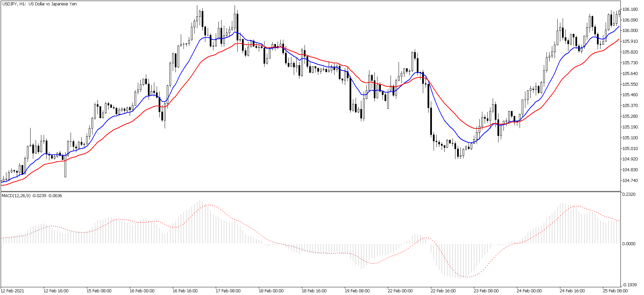Click the "15 Feb 08:00" time axis label

(99, 291)
